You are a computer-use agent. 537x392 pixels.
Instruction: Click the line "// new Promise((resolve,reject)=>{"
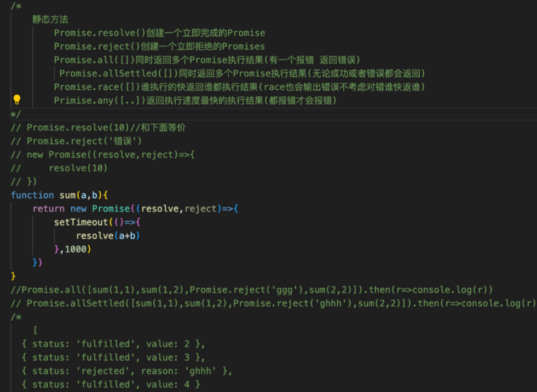click(103, 154)
